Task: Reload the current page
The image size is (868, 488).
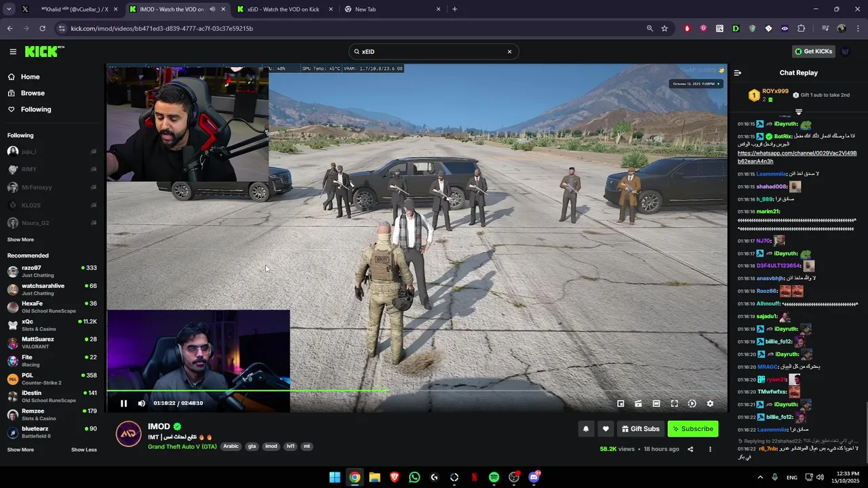Action: 42,28
